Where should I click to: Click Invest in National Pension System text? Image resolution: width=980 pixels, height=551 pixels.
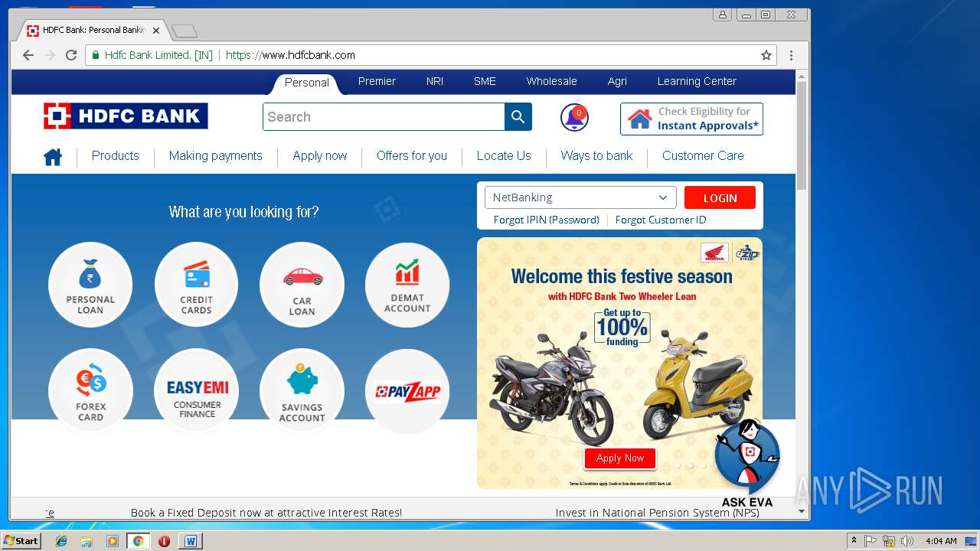pos(657,513)
